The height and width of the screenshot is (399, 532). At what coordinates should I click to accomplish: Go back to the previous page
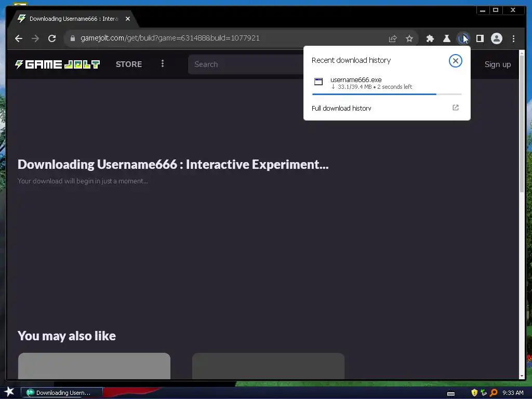pos(19,38)
